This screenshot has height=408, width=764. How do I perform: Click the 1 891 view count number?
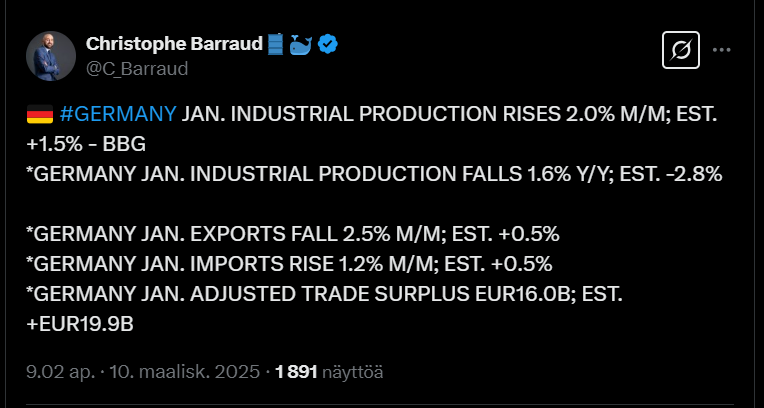(296, 371)
